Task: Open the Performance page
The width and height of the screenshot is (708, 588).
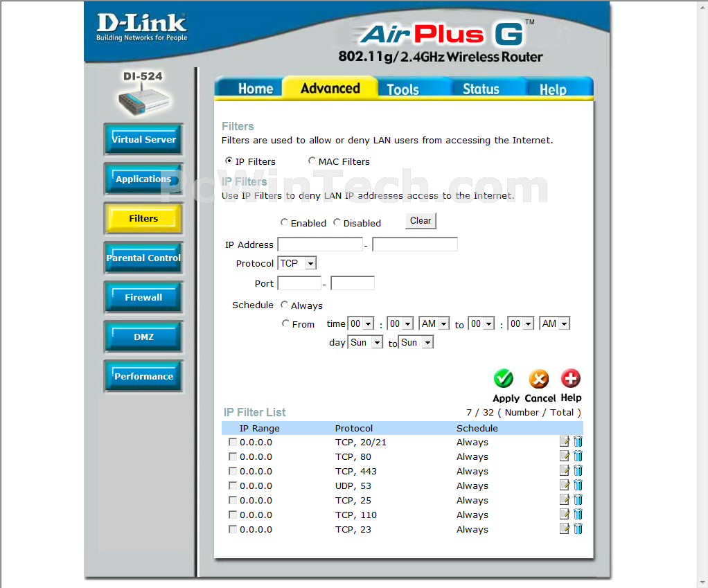Action: [143, 376]
